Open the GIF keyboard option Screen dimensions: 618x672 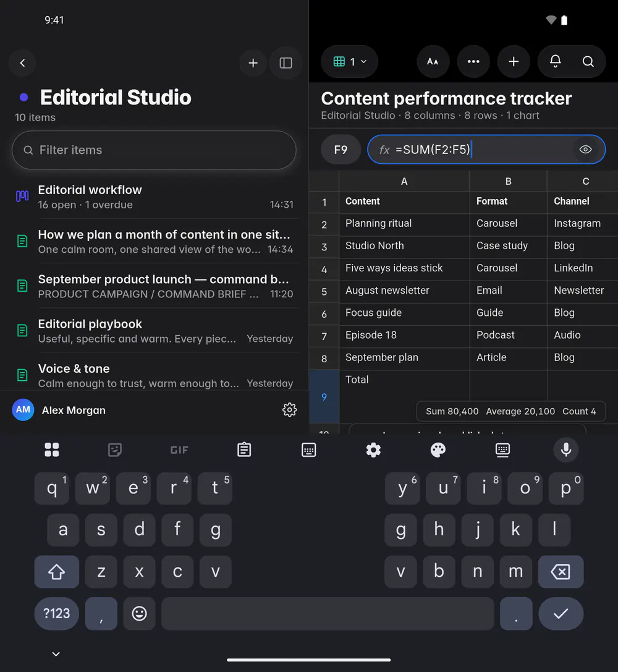click(x=179, y=450)
